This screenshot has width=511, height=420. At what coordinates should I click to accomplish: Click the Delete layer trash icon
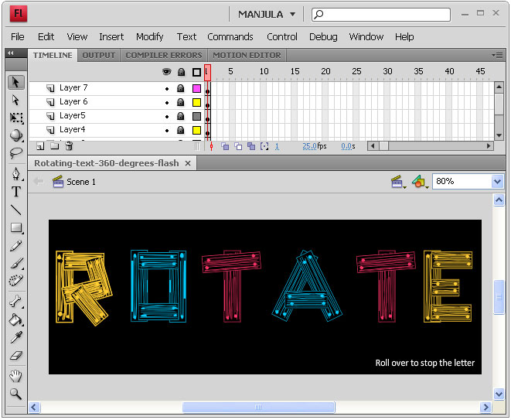point(69,145)
